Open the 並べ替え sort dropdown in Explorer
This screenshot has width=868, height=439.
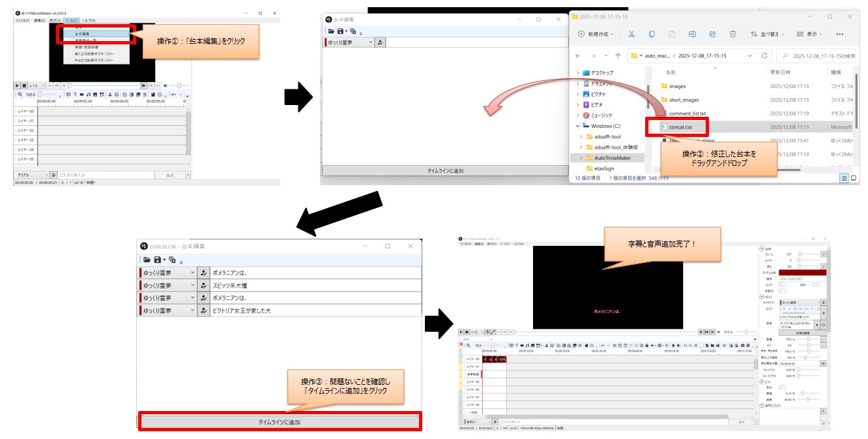[767, 34]
